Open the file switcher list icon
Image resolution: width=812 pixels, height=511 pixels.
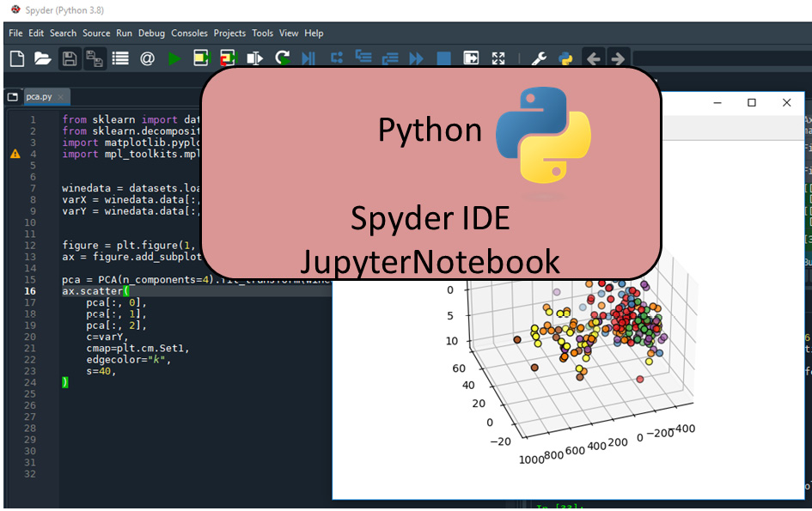click(x=120, y=58)
